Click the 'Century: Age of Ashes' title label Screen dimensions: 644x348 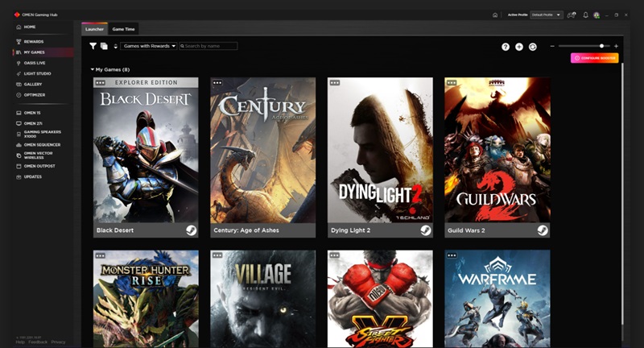(x=246, y=230)
